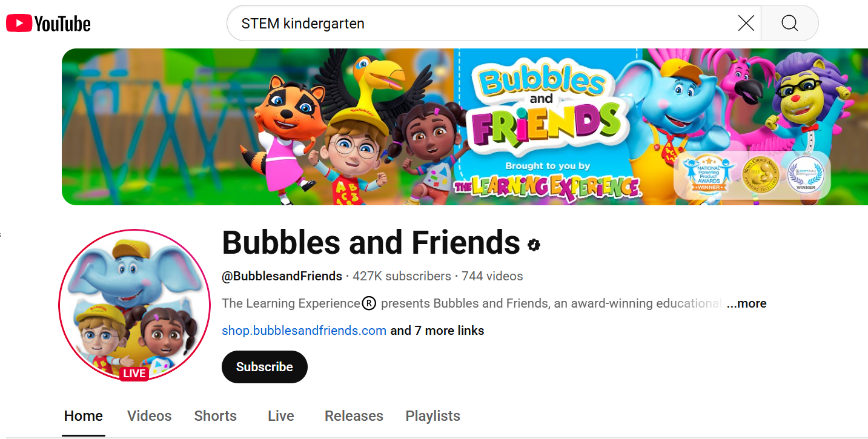The image size is (868, 439).
Task: Open the Playlists tab
Action: pos(433,416)
